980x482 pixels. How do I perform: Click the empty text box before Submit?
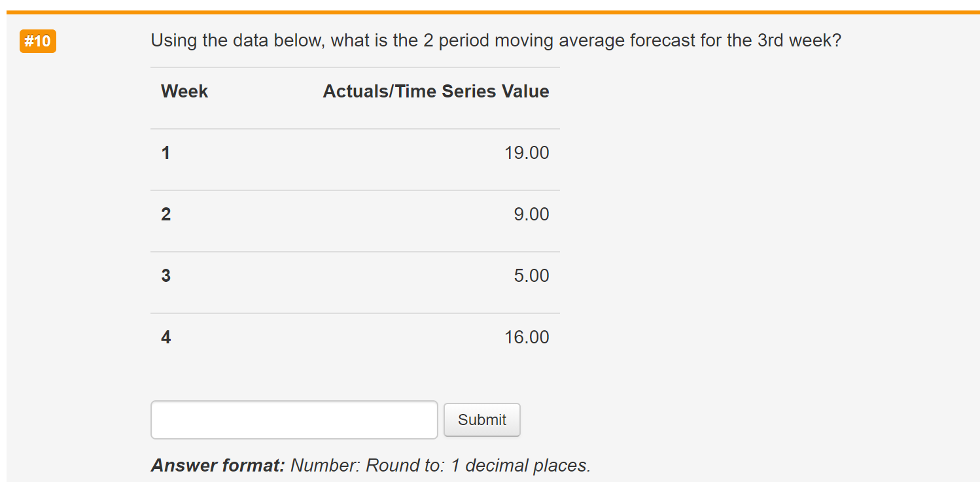click(294, 419)
